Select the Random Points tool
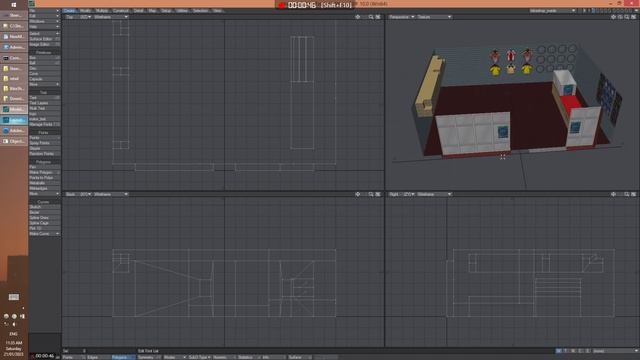 44,153
